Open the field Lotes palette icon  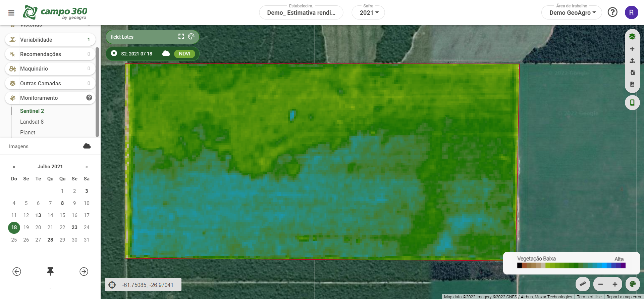coord(191,37)
